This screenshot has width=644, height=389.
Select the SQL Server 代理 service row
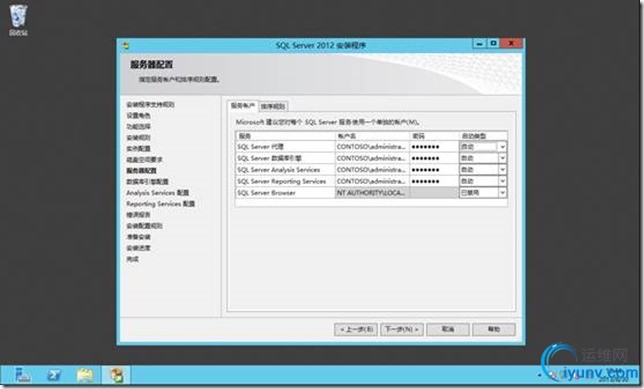(x=285, y=147)
